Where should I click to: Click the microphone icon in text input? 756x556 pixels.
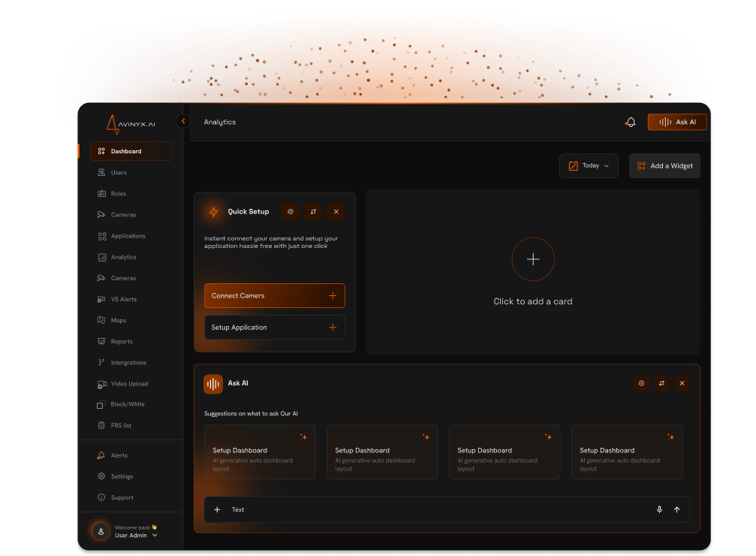pos(659,509)
